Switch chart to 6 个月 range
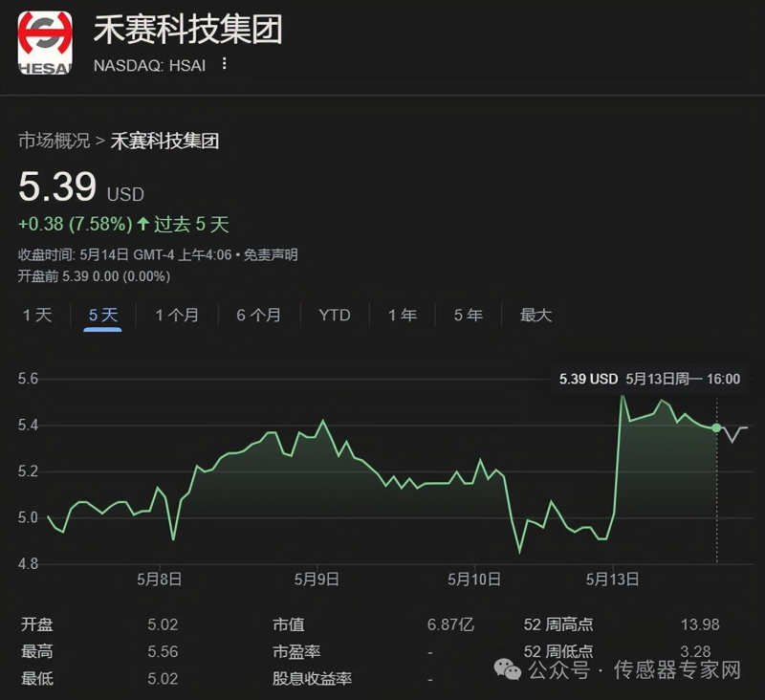Image resolution: width=765 pixels, height=700 pixels. [258, 315]
